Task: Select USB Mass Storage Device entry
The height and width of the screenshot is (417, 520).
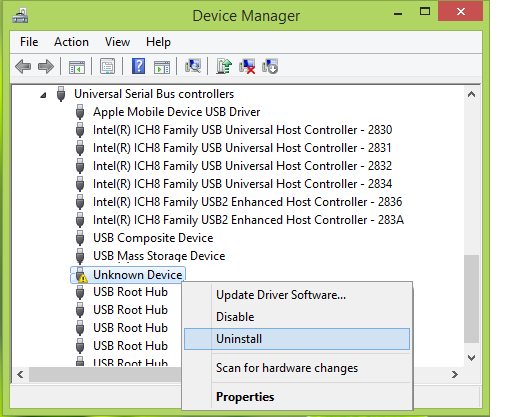Action: pyautogui.click(x=159, y=256)
